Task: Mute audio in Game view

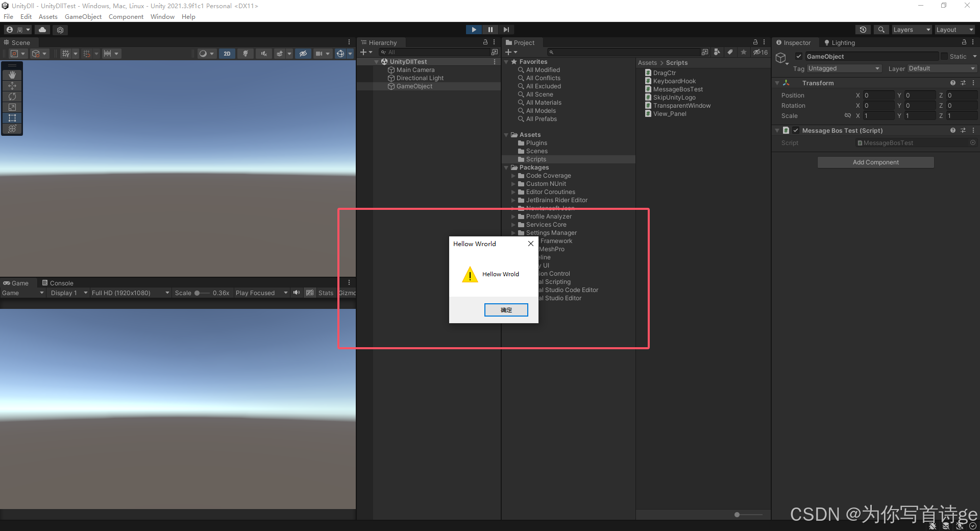Action: [297, 293]
